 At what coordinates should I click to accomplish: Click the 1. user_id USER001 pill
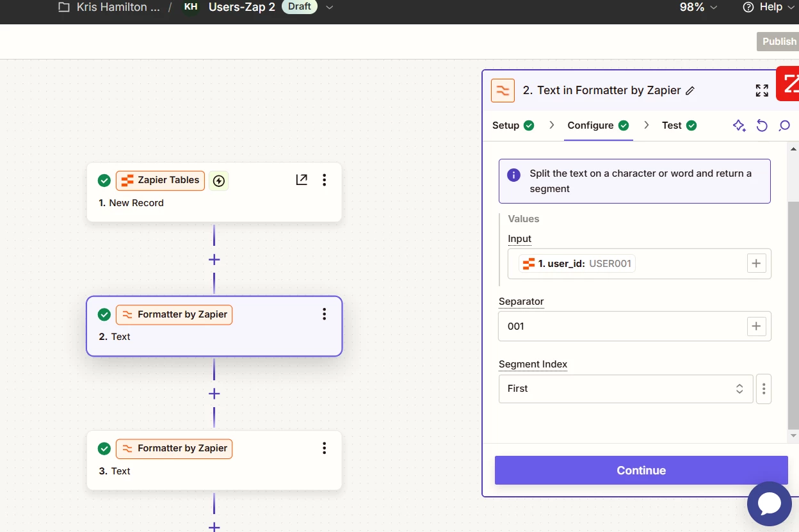tap(577, 264)
